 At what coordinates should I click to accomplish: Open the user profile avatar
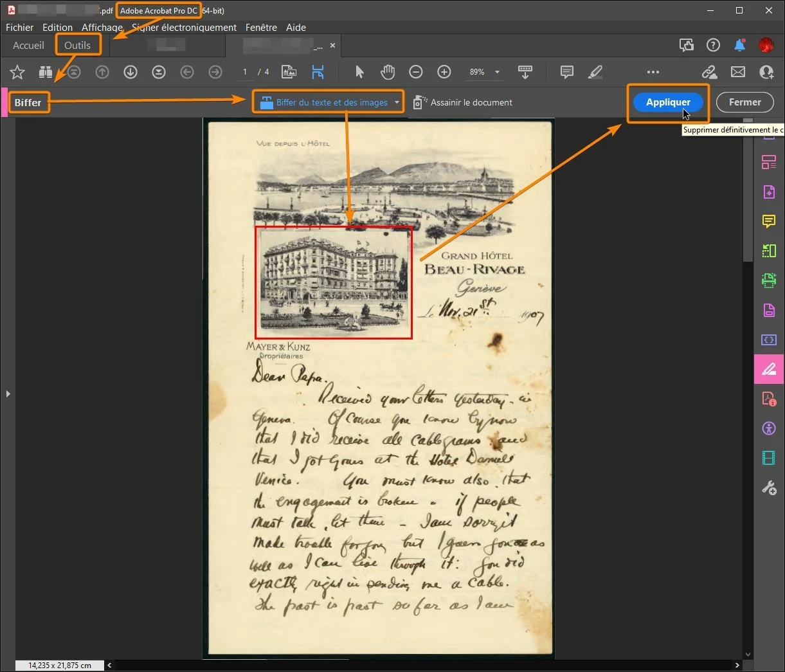click(766, 45)
